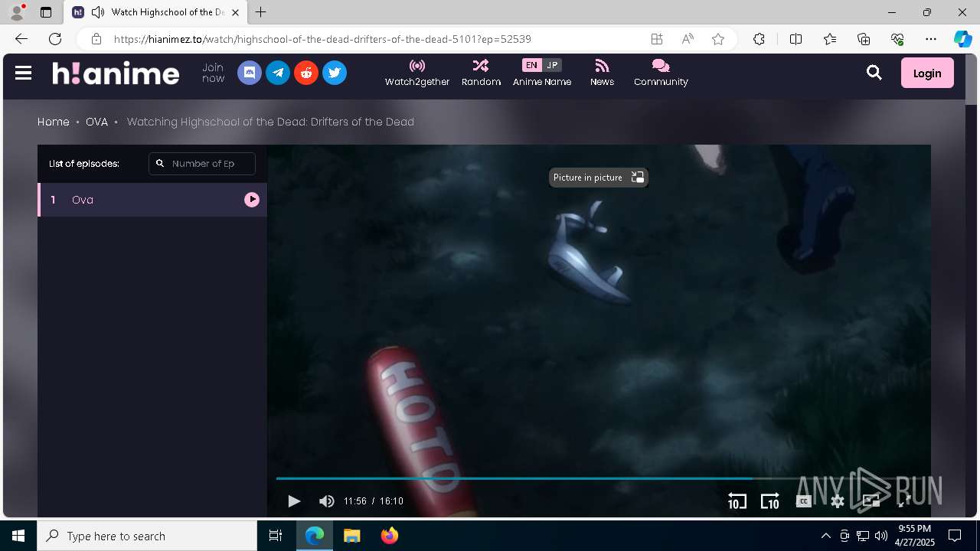Click Picture in picture overlay button
The image size is (980, 551).
(x=599, y=178)
